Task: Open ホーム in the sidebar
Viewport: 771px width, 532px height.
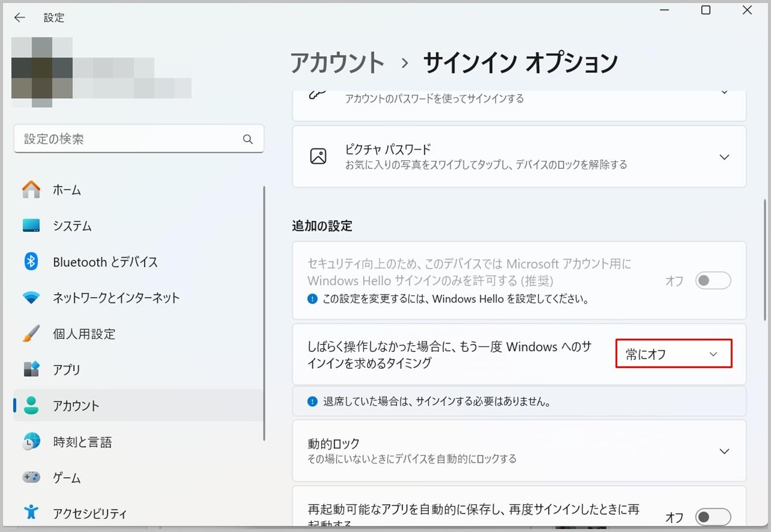Action: [138, 190]
